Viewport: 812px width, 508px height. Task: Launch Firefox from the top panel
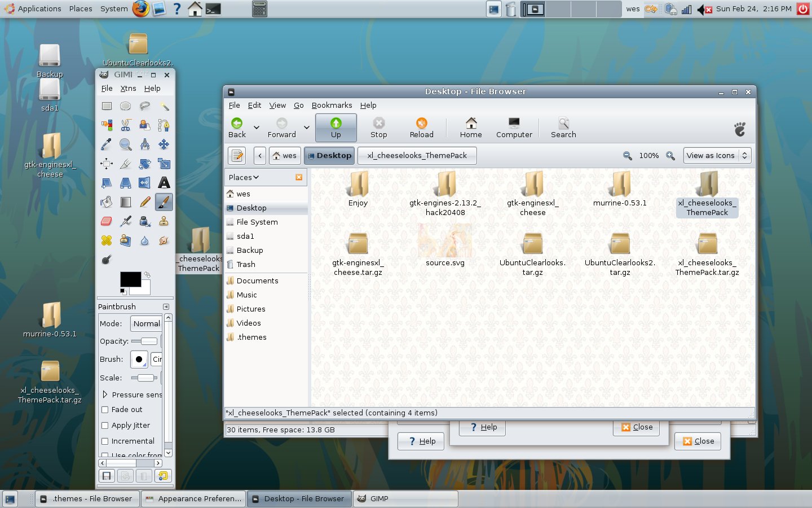[x=141, y=8]
